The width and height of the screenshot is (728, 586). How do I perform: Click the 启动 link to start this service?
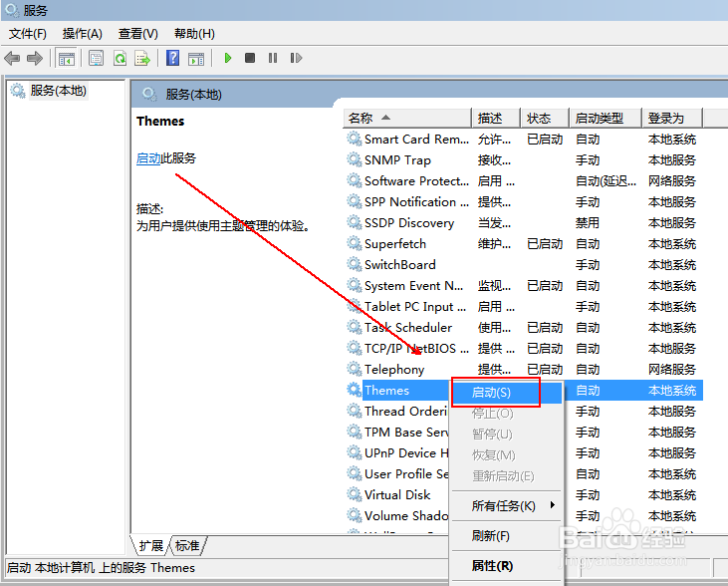148,158
